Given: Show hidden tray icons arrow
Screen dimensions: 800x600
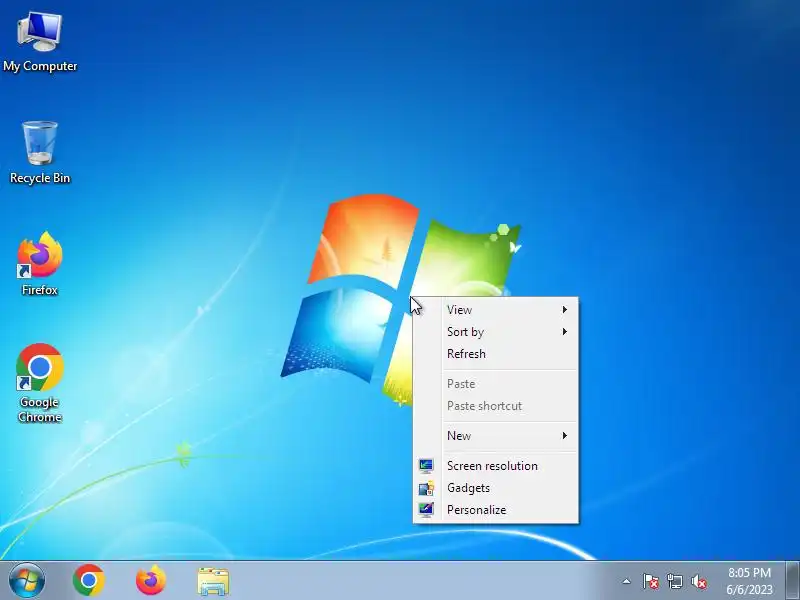Looking at the screenshot, I should tap(627, 581).
